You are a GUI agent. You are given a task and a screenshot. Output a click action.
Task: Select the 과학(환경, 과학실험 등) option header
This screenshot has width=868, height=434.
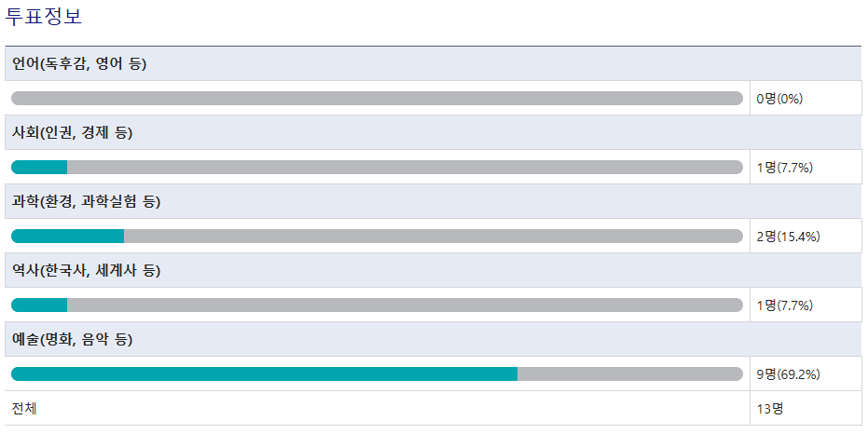point(433,201)
